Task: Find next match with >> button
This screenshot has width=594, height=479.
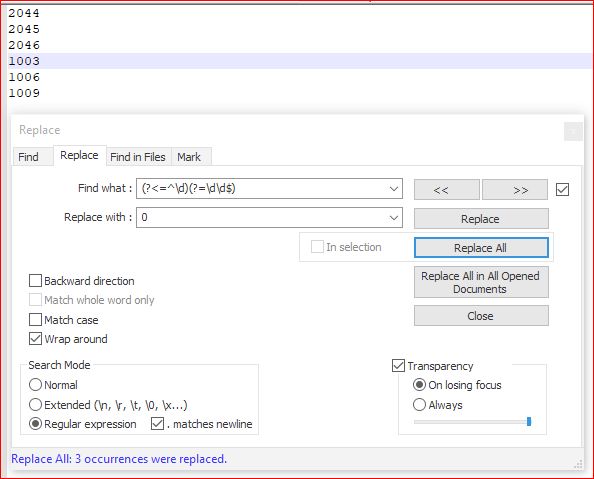Action: [x=515, y=189]
